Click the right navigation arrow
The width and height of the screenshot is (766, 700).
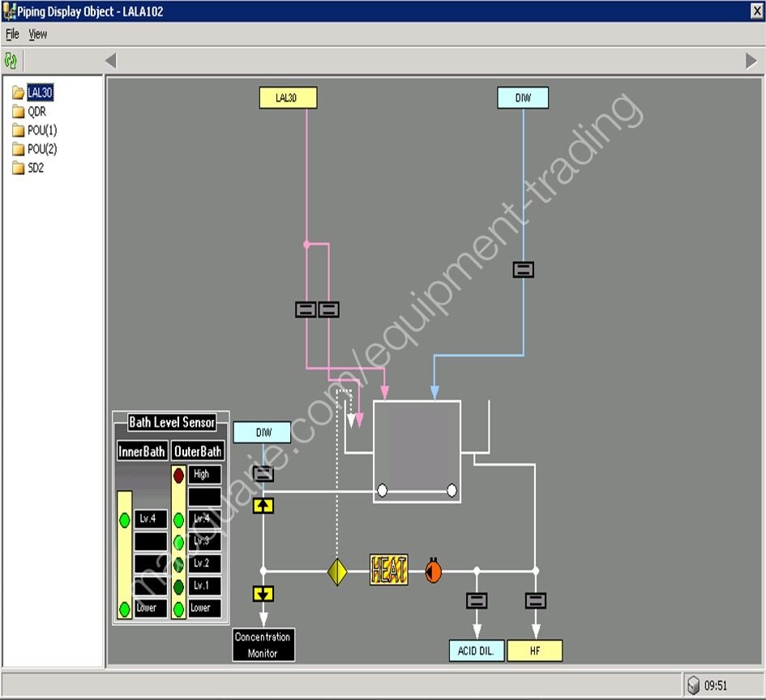click(x=751, y=61)
